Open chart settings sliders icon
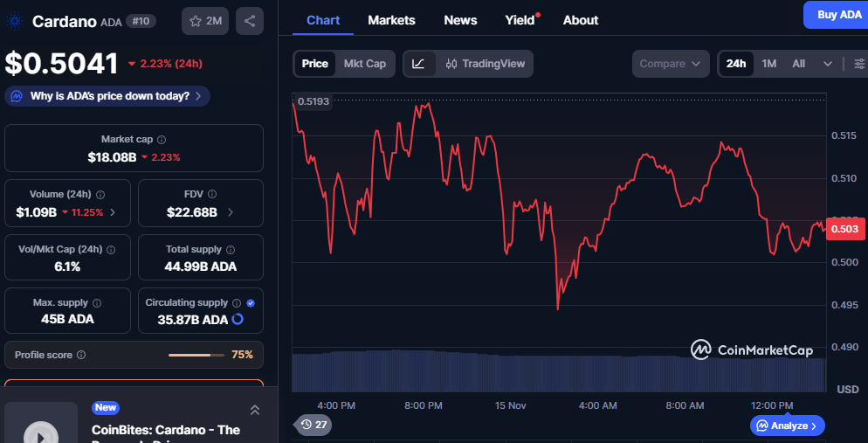The width and height of the screenshot is (868, 443). click(x=859, y=64)
